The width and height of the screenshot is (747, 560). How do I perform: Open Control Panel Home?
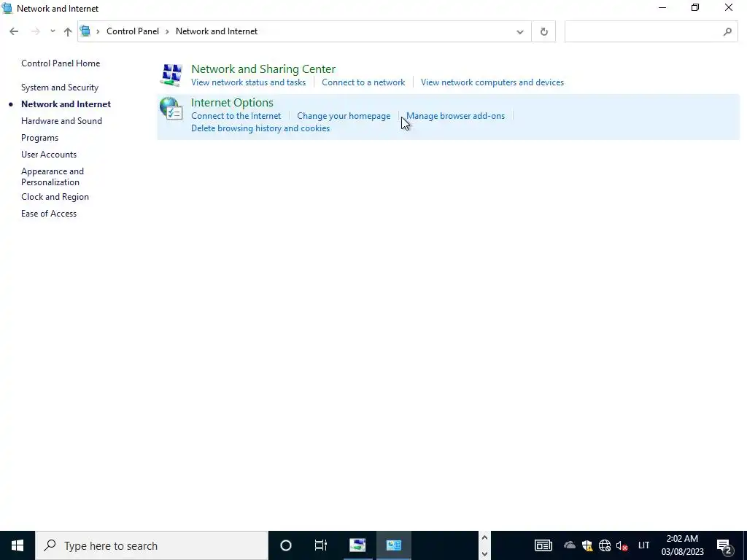(61, 63)
